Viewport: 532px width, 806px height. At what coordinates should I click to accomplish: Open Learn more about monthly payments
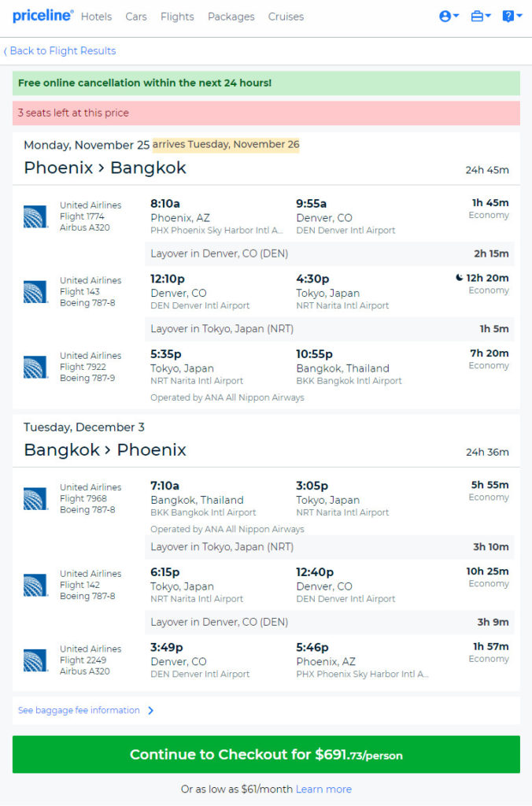point(323,789)
